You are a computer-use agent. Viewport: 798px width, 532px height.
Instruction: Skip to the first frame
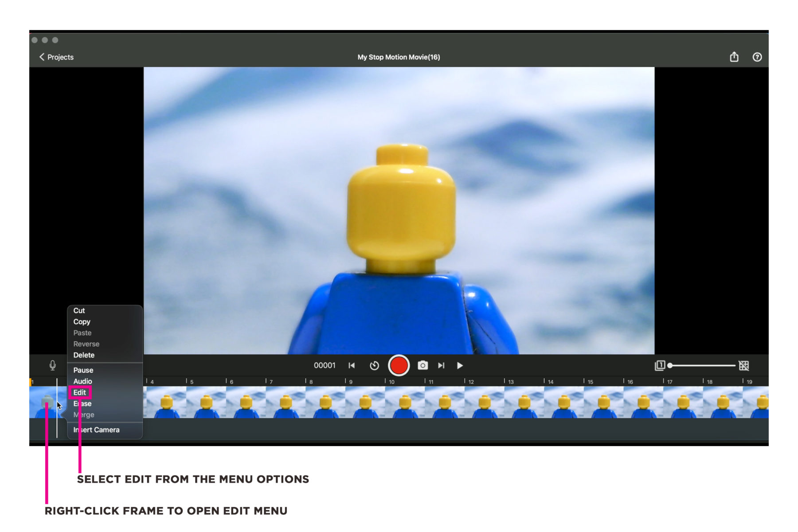pyautogui.click(x=352, y=365)
